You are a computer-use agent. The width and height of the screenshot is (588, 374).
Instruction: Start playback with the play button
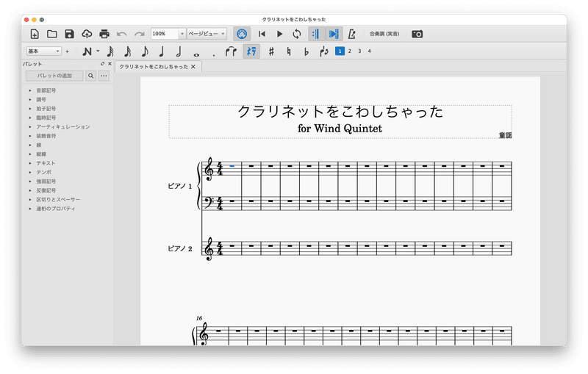(279, 34)
